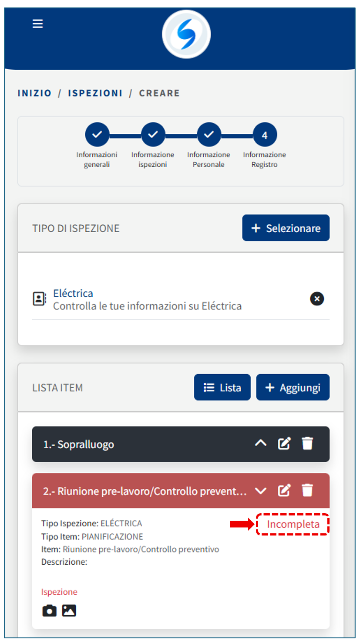The height and width of the screenshot is (644, 360).
Task: Navigate to ISPEZIONI breadcrumb
Action: coord(95,93)
